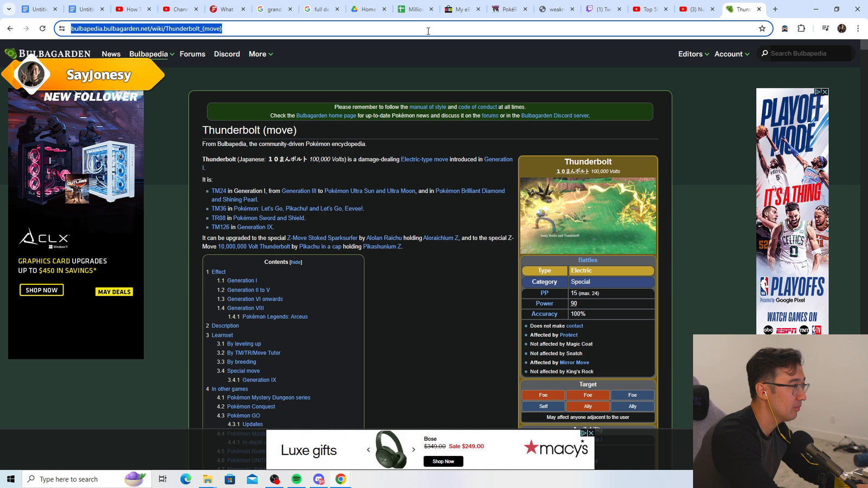This screenshot has height=488, width=868.
Task: Switch to the Top 5 YouTube tab
Action: point(650,9)
